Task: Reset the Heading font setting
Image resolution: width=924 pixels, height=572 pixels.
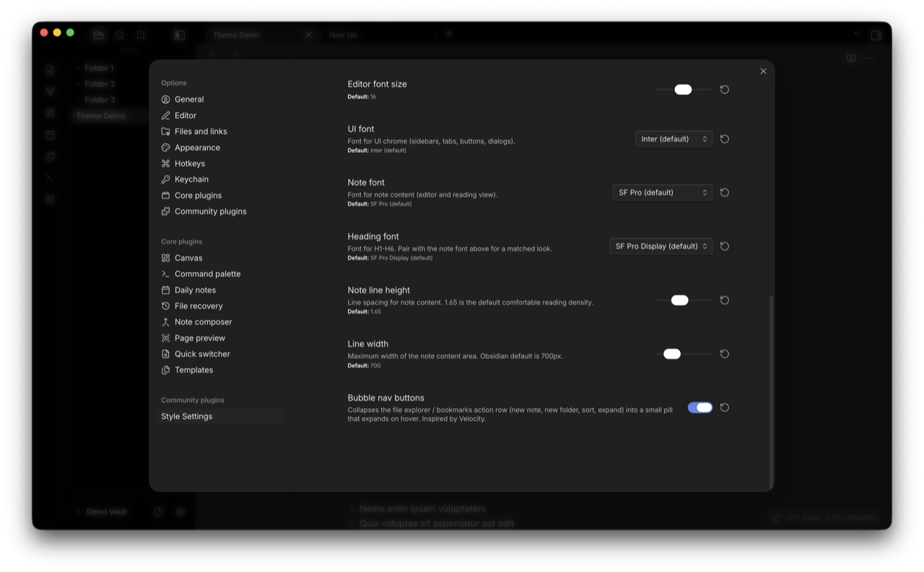Action: 724,246
